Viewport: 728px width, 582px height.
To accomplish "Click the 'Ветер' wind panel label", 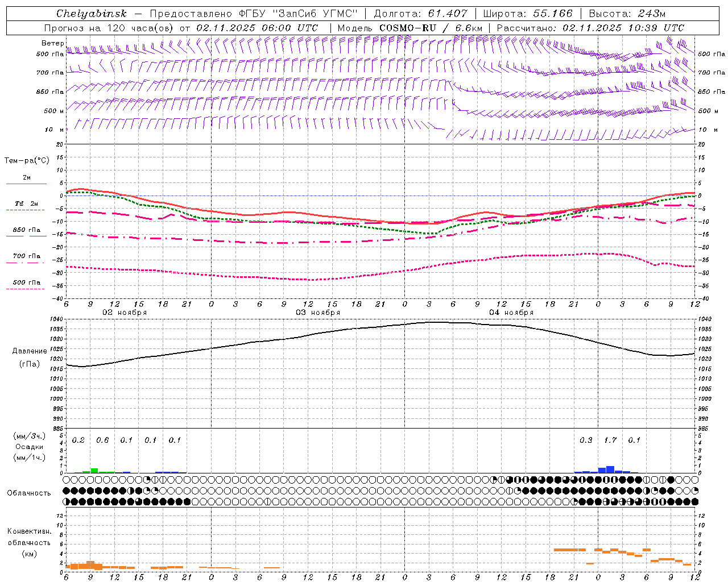I will (52, 43).
